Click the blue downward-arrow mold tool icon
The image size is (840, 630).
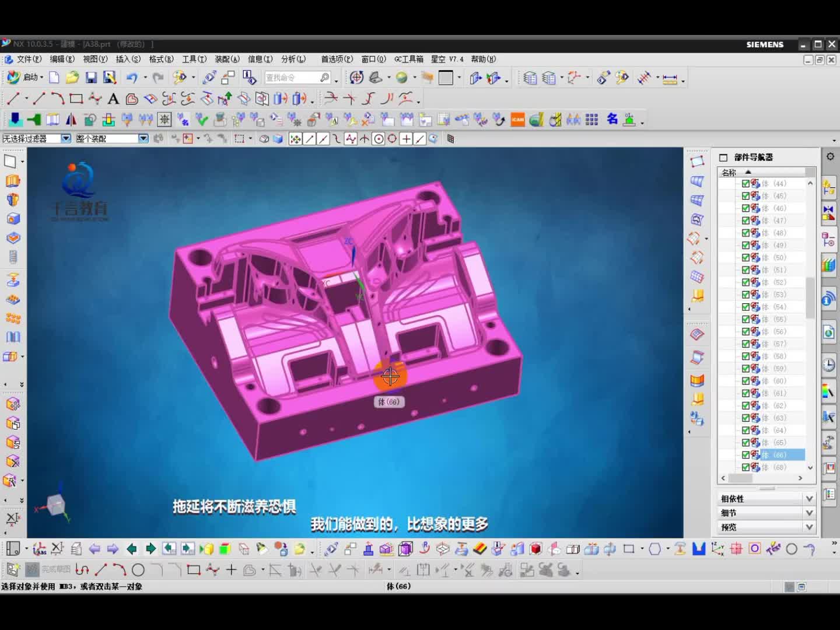tap(16, 120)
